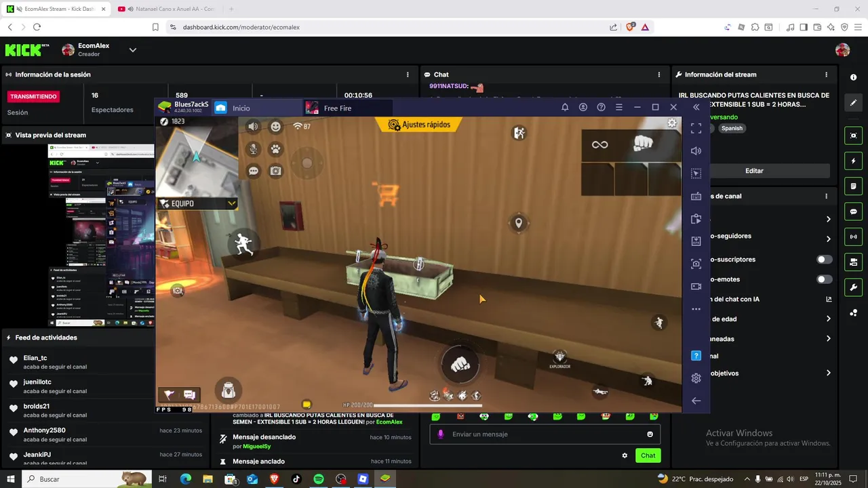Expand the restricción de edad chevron
868x488 pixels.
click(828, 319)
